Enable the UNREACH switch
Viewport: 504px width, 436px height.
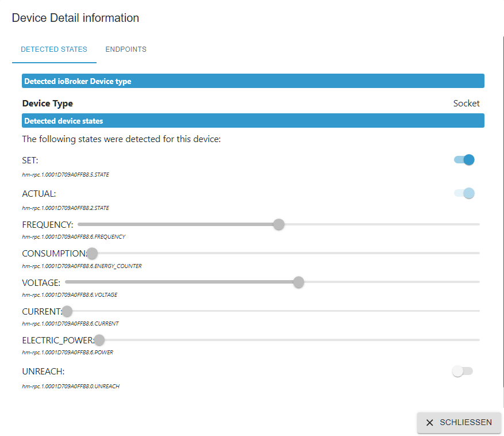point(462,372)
